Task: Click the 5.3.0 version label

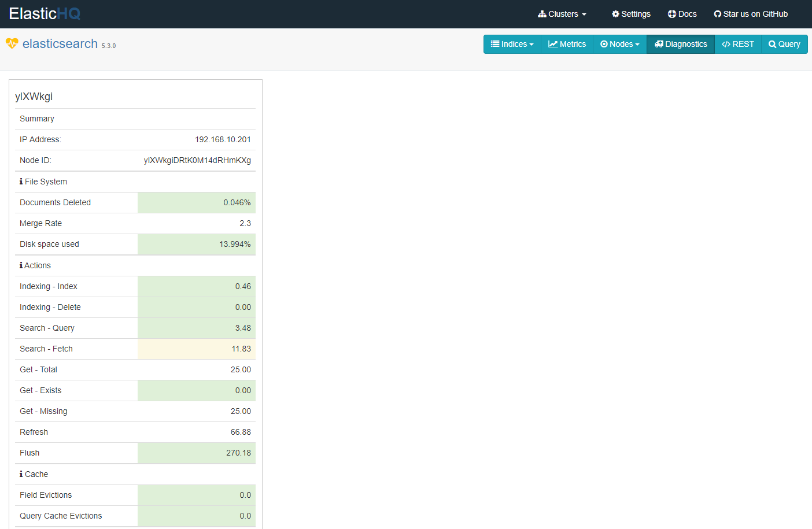Action: [x=109, y=46]
